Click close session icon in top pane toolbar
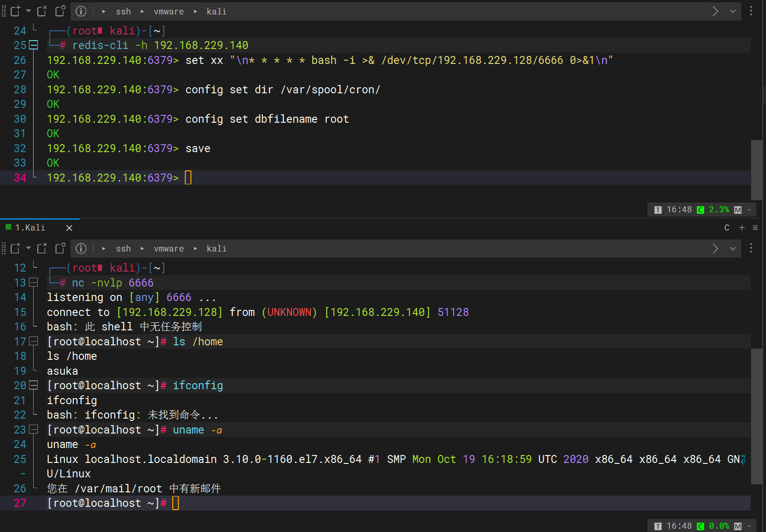This screenshot has width=766, height=532. (42, 11)
